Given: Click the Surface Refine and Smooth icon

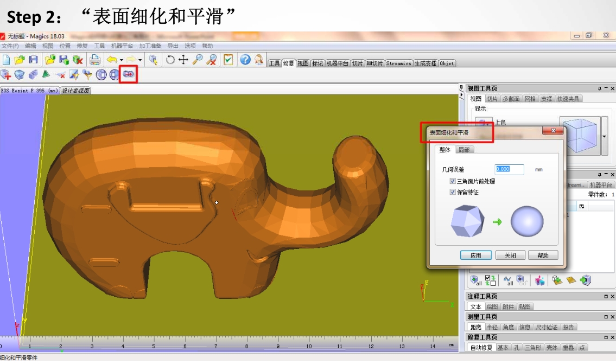Looking at the screenshot, I should pyautogui.click(x=129, y=74).
